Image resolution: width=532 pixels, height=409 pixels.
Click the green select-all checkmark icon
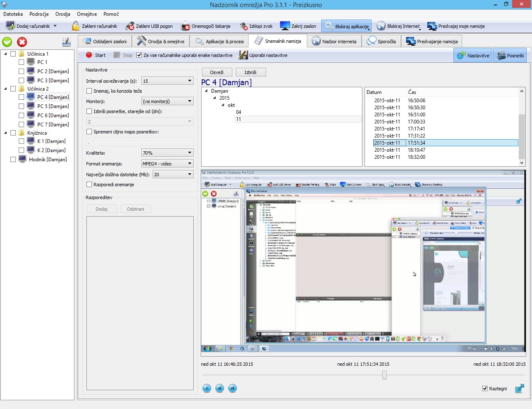7,42
